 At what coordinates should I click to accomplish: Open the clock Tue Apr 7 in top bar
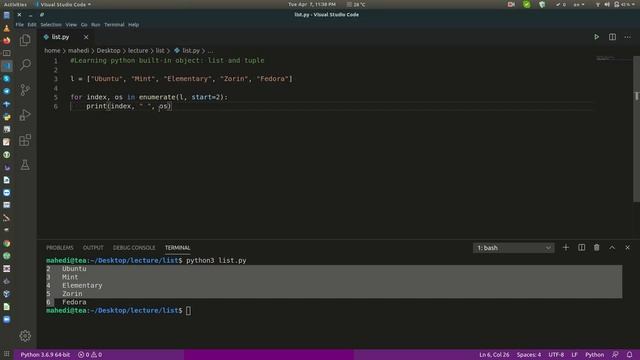point(312,4)
